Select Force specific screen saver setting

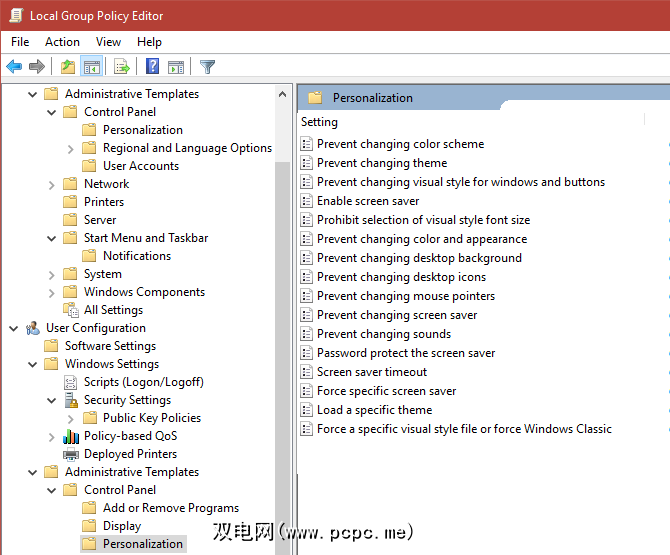click(x=386, y=391)
